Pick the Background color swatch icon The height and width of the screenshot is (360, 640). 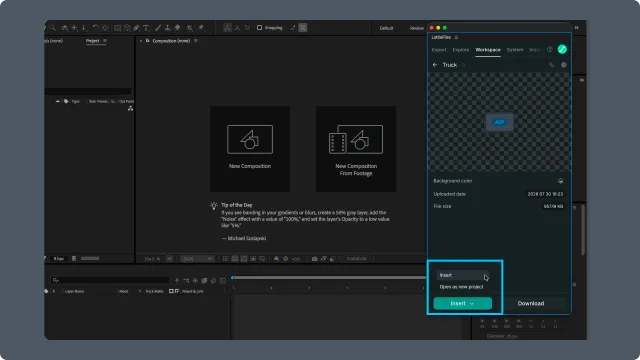tap(560, 181)
